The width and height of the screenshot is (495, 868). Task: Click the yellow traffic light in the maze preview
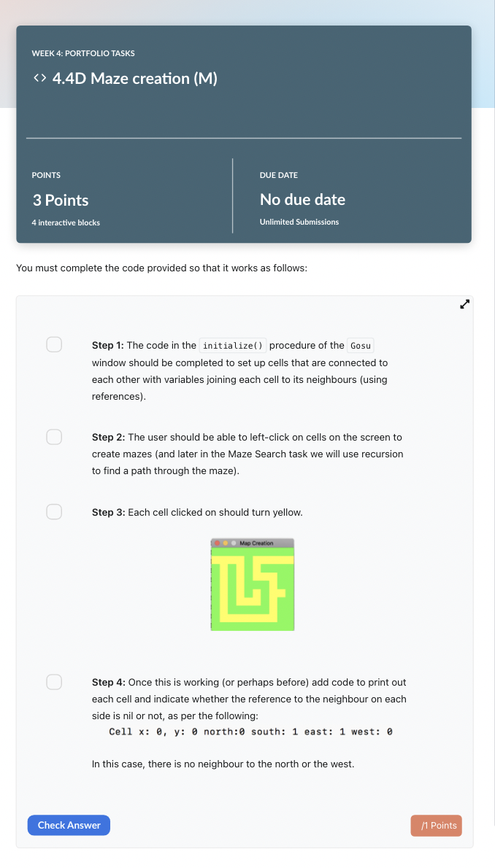tap(225, 543)
